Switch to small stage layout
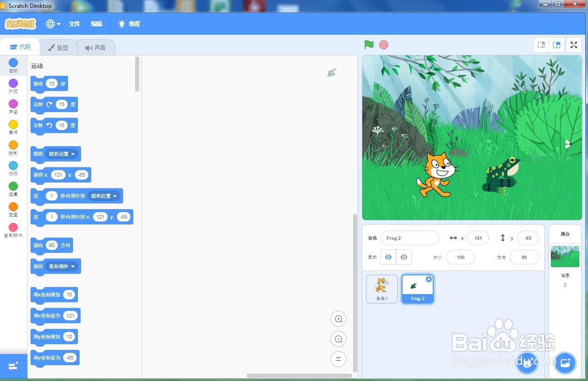The height and width of the screenshot is (381, 588). click(541, 45)
